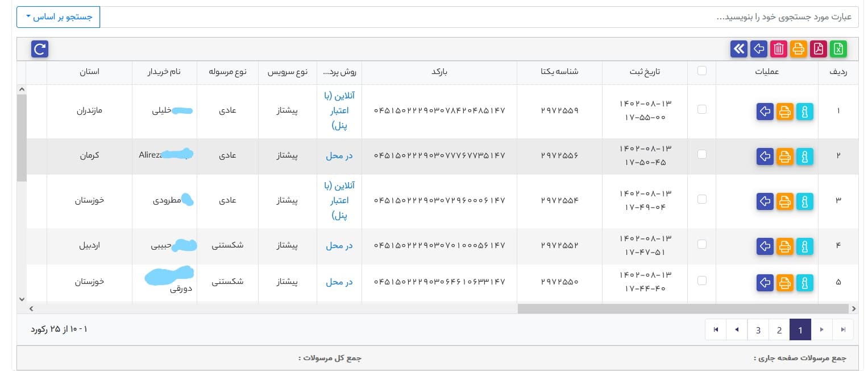Screen dimensions: 868x371
Task: Check the checkbox for row 2
Action: [702, 154]
